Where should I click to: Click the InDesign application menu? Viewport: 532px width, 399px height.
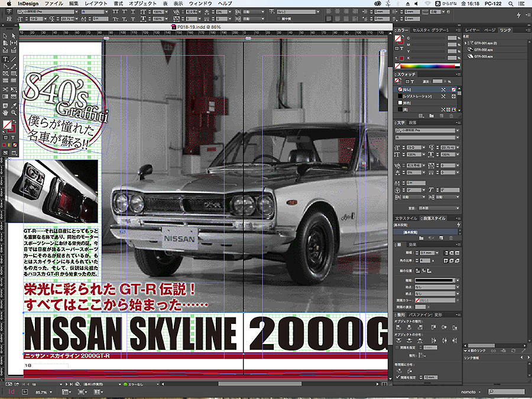pos(28,4)
